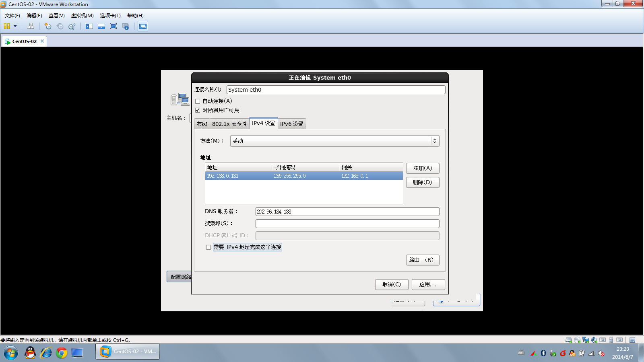Click the 配置网络 button behind the dialog
Image resolution: width=644 pixels, height=362 pixels.
click(180, 277)
